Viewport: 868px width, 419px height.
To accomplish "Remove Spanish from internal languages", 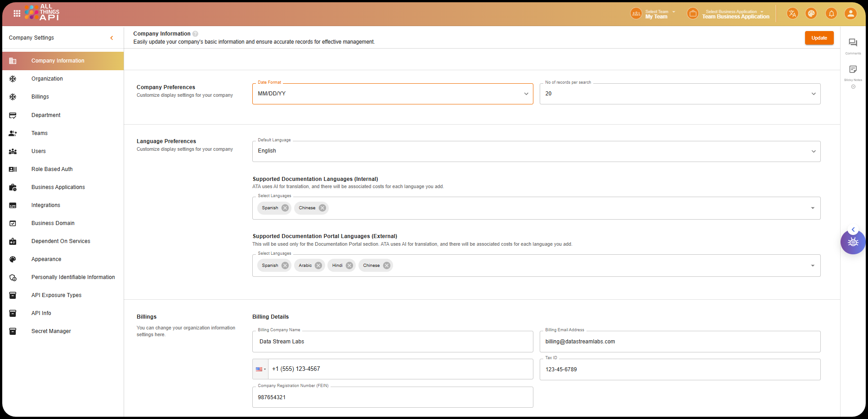I will pos(285,208).
